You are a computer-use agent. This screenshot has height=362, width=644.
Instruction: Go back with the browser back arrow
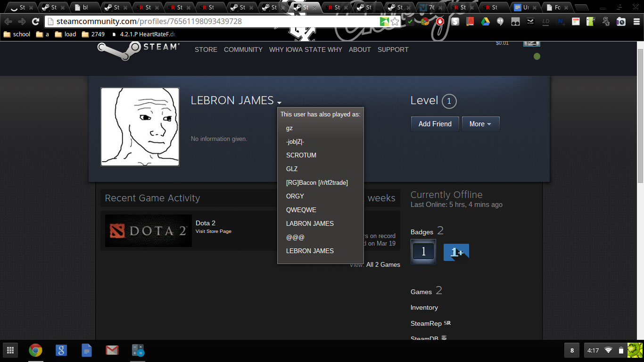click(x=8, y=21)
